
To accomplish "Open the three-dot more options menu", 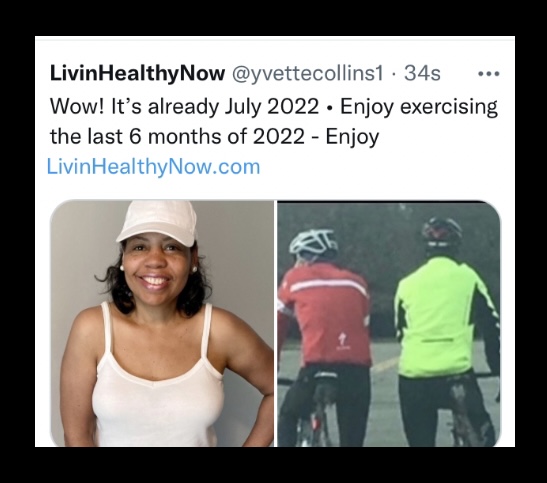I will [489, 74].
